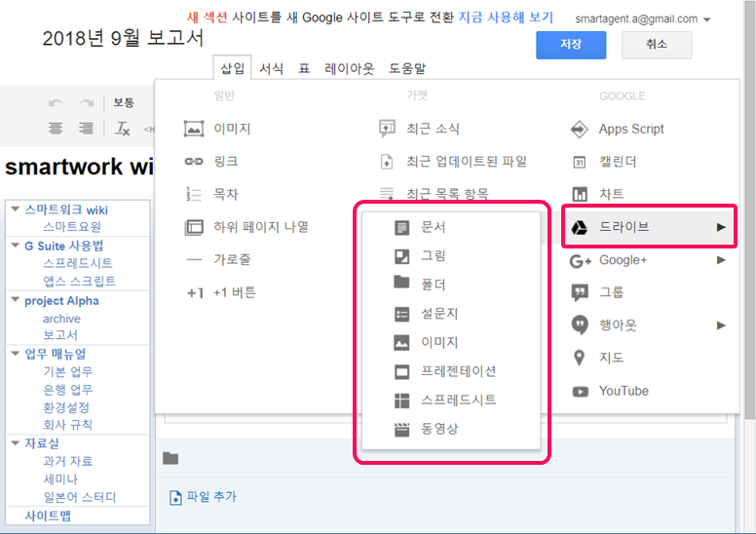Click the 링크 chain icon
This screenshot has width=756, height=534.
pos(194,161)
